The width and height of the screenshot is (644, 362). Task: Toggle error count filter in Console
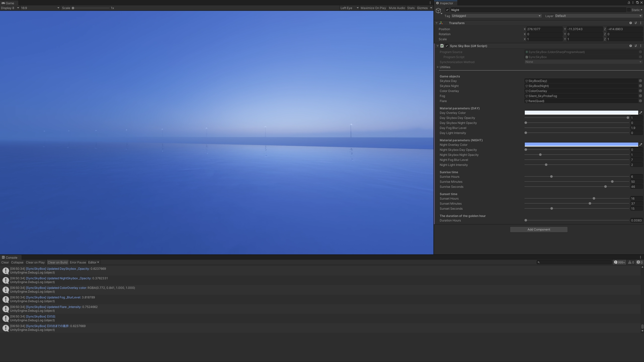(x=640, y=262)
